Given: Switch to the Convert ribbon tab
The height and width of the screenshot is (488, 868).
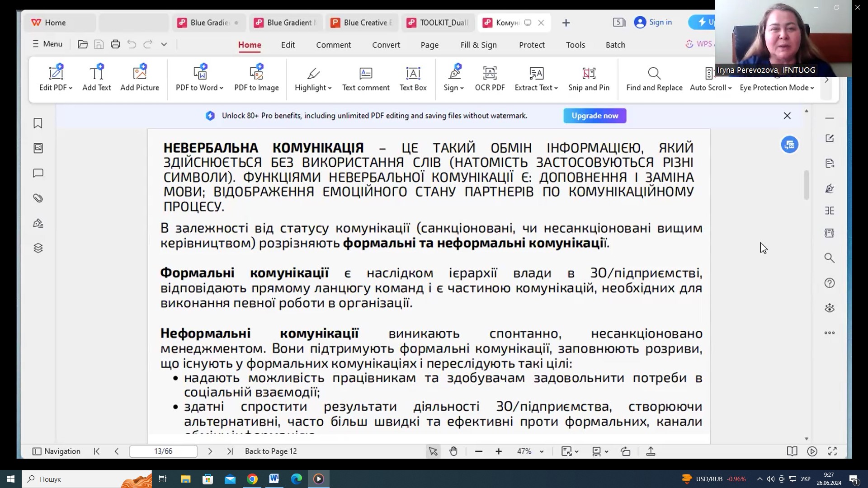Looking at the screenshot, I should [386, 45].
